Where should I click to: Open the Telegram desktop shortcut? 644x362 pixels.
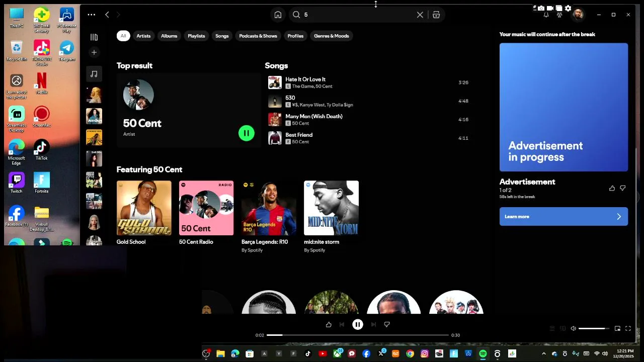66,51
